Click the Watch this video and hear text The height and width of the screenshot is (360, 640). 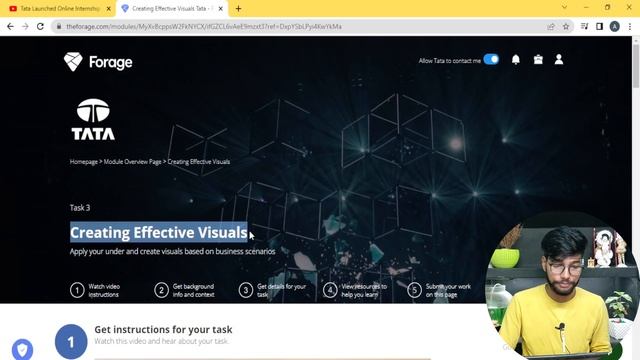tap(162, 341)
